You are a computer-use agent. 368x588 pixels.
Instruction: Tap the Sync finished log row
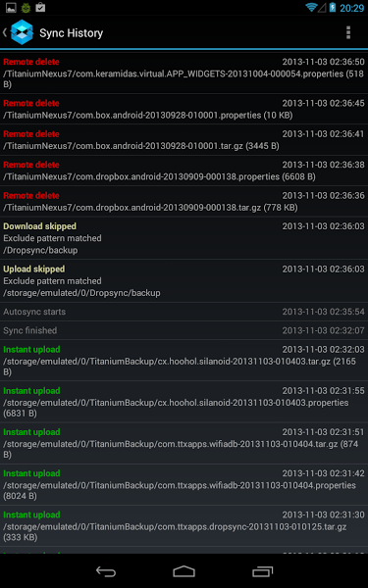click(184, 331)
